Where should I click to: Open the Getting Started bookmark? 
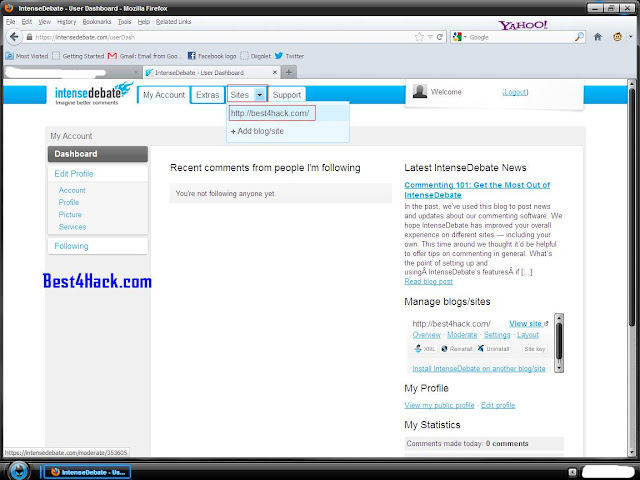[78, 56]
